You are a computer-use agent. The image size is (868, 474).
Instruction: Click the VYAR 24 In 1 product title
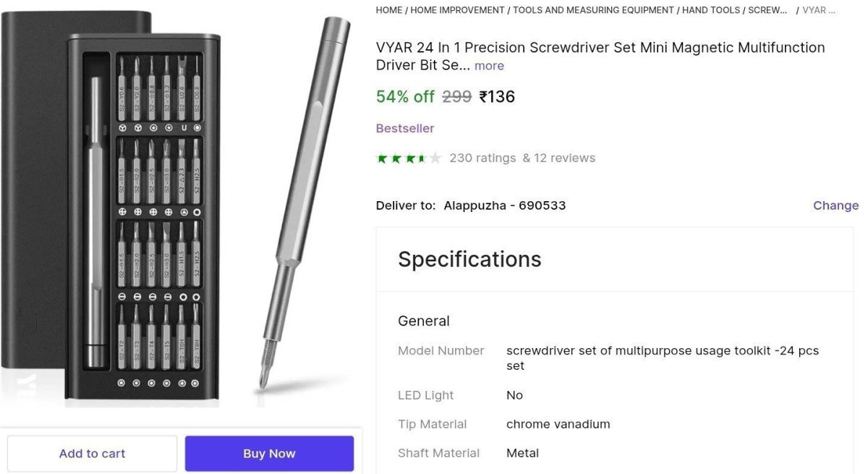pyautogui.click(x=600, y=48)
